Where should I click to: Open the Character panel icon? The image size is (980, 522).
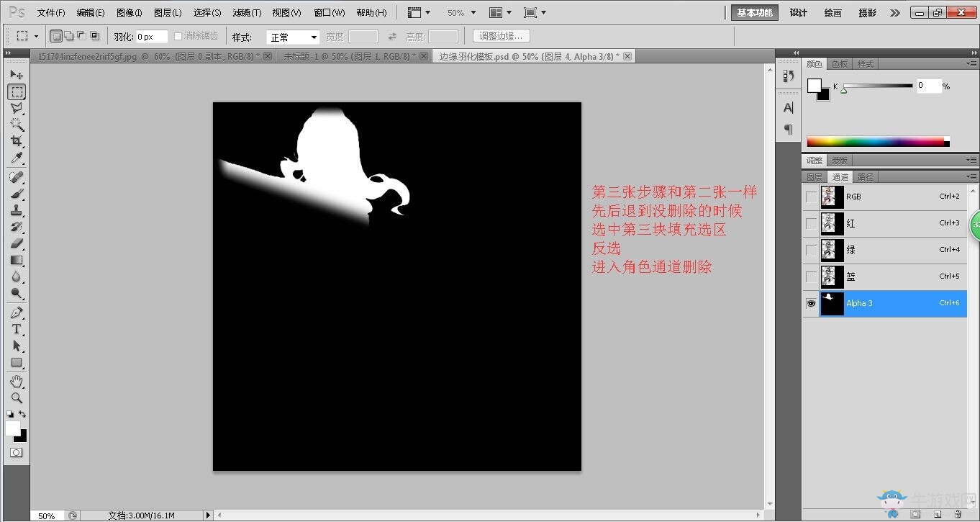click(x=788, y=108)
